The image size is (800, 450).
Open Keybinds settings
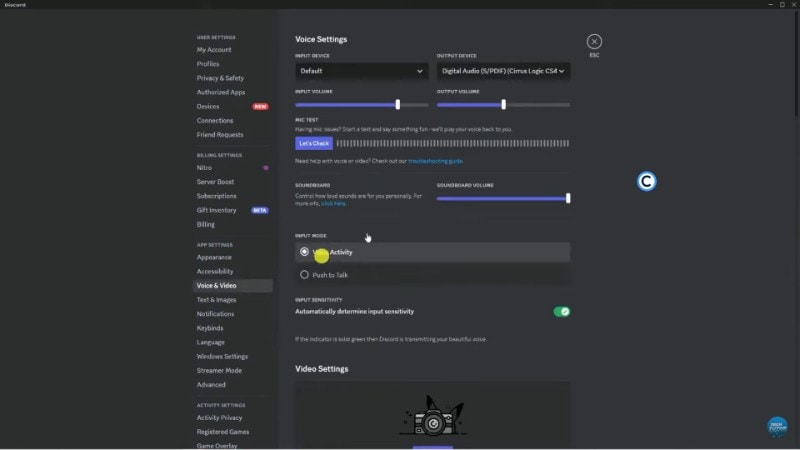coord(210,328)
